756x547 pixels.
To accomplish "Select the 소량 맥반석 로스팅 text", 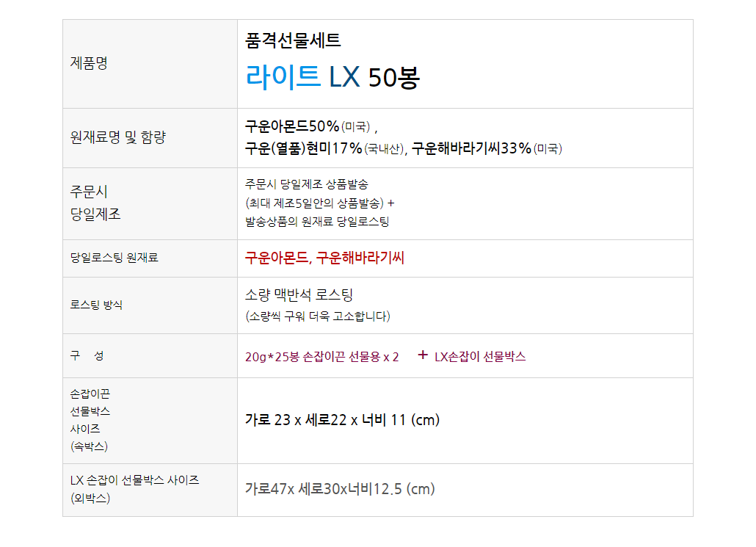I will [299, 295].
